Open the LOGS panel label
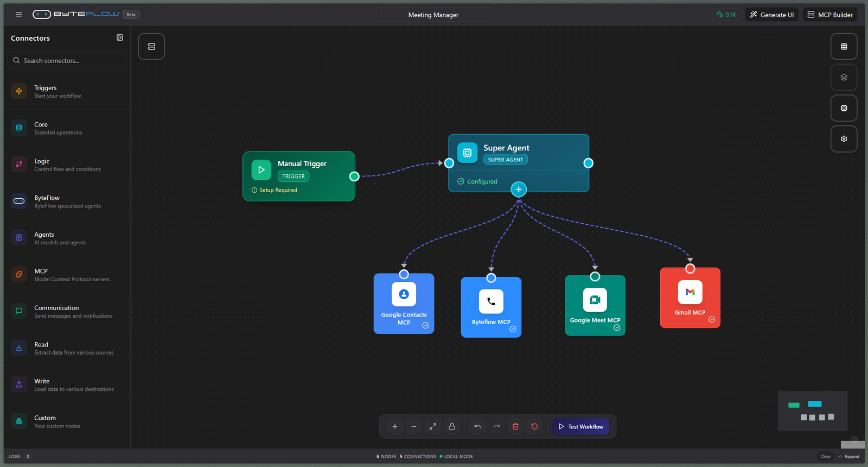The height and width of the screenshot is (467, 868). tap(15, 457)
